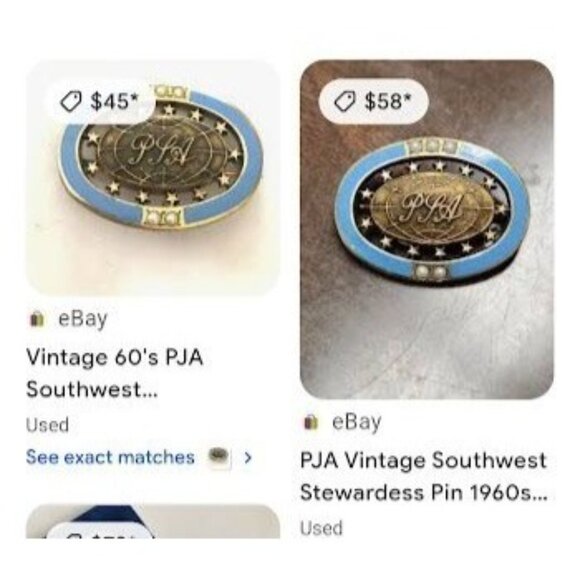Click the tag icon next to $58
The image size is (580, 580).
(346, 101)
